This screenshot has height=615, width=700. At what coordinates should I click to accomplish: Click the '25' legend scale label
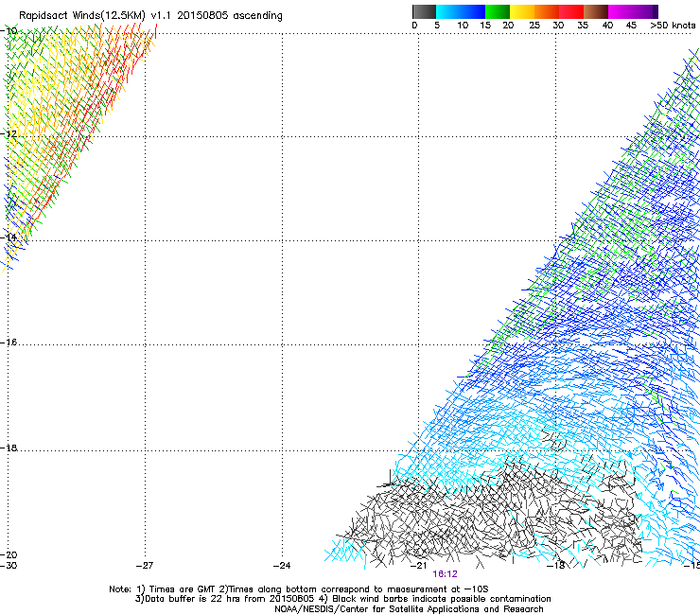click(x=534, y=26)
